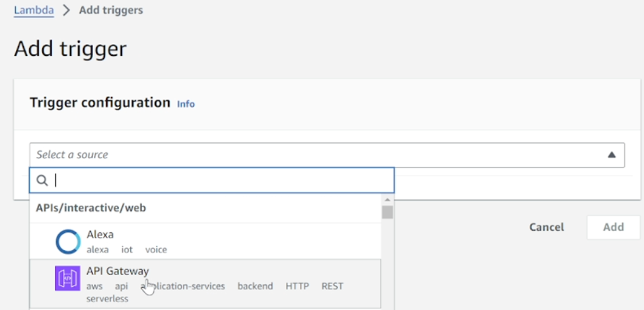Screen dimensions: 644x310
Task: Click the Cancel button
Action: click(x=546, y=227)
